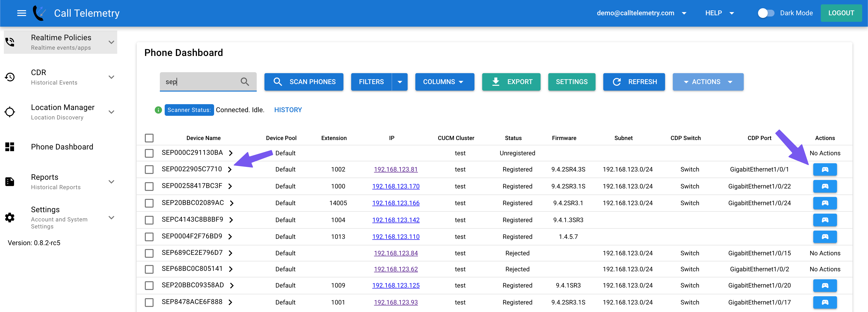Expand details of SEP0022905C7710 row
Image resolution: width=868 pixels, height=312 pixels.
(x=230, y=170)
